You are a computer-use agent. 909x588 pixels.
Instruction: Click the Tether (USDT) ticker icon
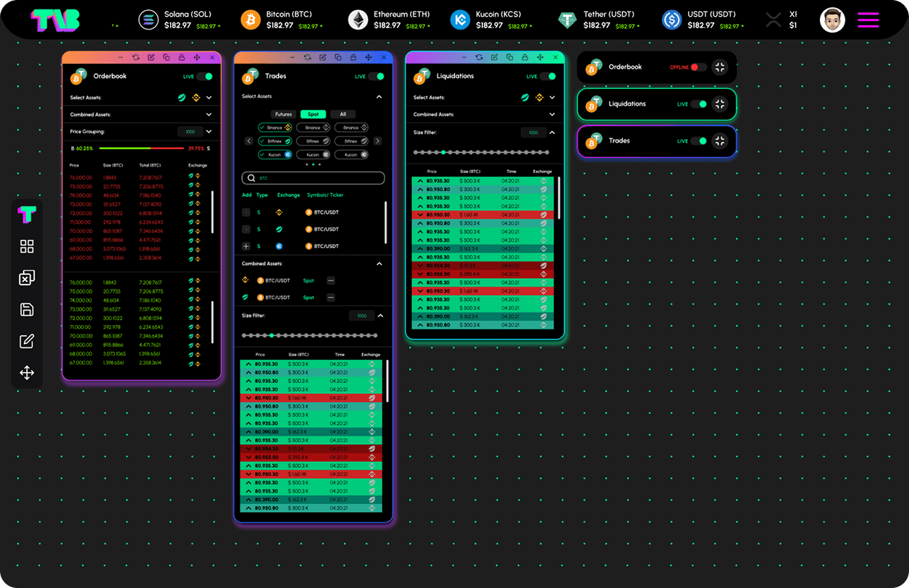point(568,20)
